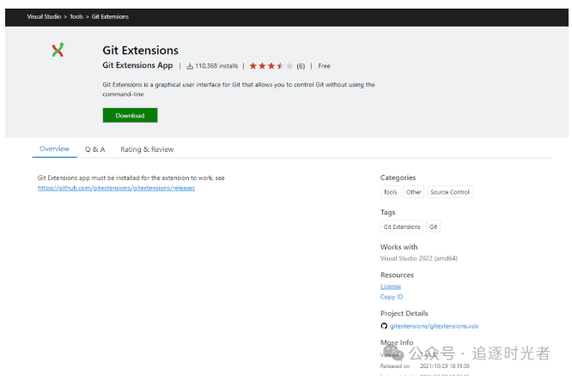This screenshot has width=572, height=392.
Task: Click the Other category tag
Action: (413, 192)
